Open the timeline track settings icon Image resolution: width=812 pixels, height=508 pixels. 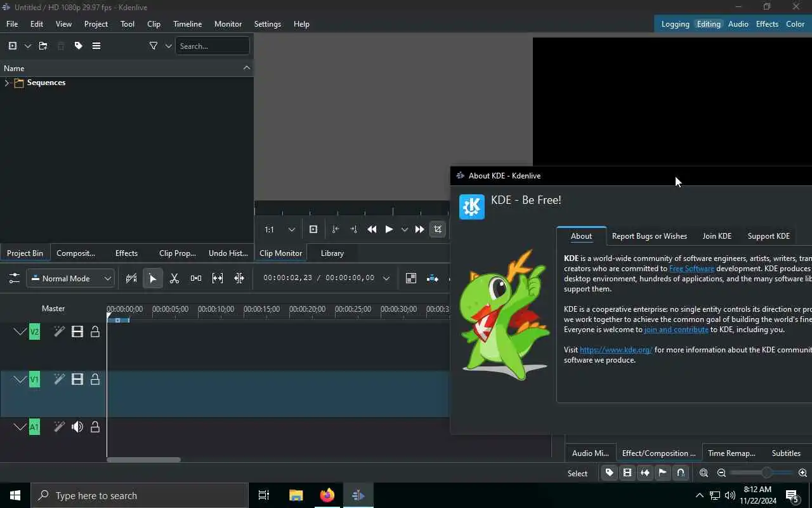click(14, 278)
